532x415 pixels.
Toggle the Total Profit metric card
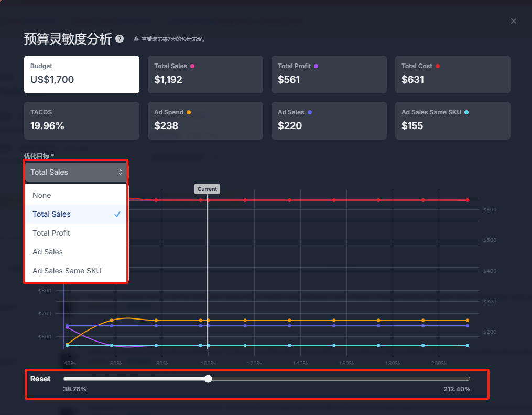(x=329, y=74)
